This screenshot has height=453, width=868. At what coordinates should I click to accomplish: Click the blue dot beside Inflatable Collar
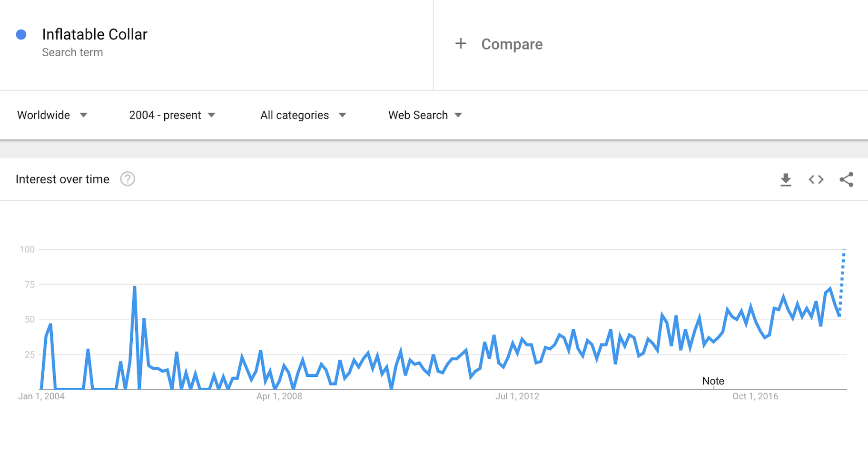coord(21,34)
